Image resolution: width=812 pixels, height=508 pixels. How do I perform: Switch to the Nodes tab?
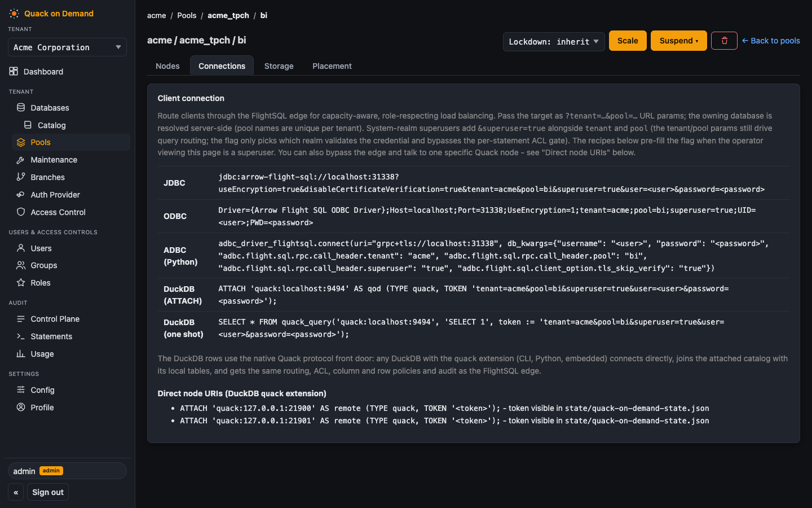pos(167,66)
